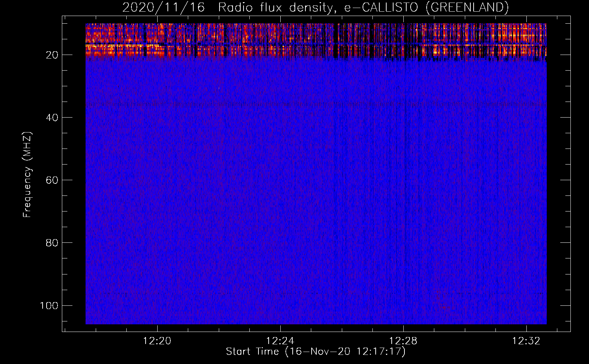589x364 pixels.
Task: Click the 100 MHz frequency tick label
Action: (x=49, y=305)
